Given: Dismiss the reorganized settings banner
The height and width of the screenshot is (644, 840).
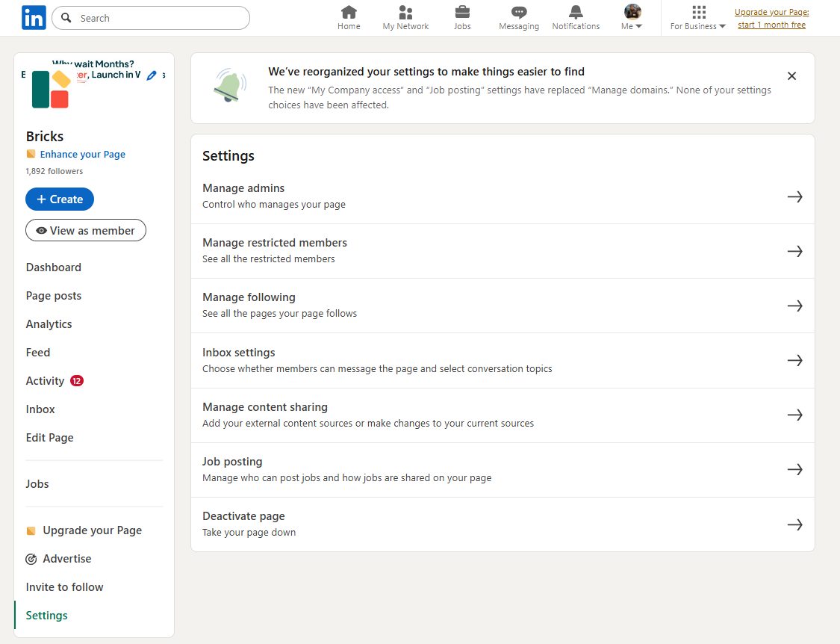Looking at the screenshot, I should [791, 76].
